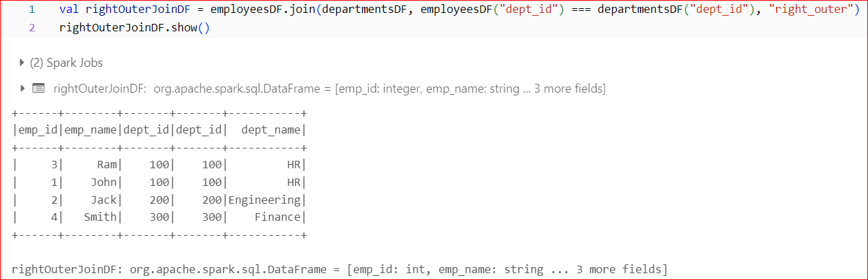The width and height of the screenshot is (868, 280).
Task: Click the final DataFrame result text line
Action: [x=339, y=269]
